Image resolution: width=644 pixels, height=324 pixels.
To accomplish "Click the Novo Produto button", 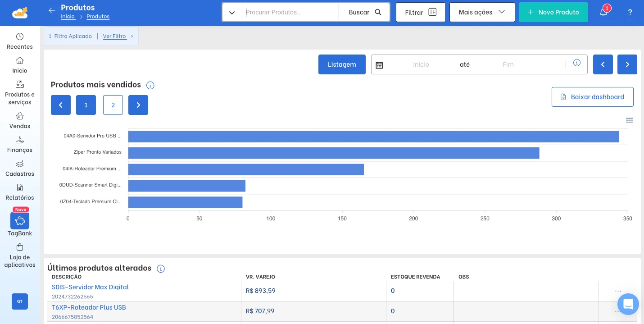I will (553, 12).
